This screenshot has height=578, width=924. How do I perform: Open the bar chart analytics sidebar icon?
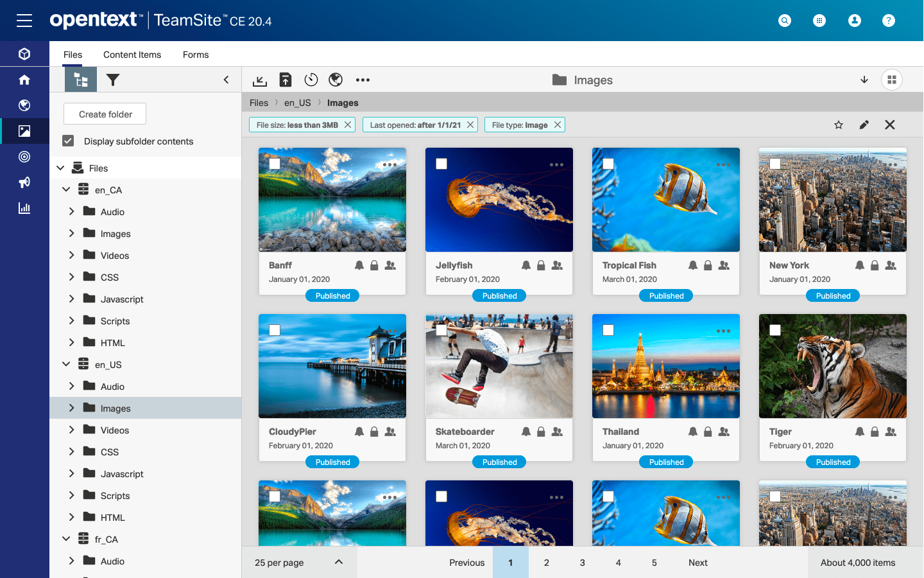coord(24,208)
